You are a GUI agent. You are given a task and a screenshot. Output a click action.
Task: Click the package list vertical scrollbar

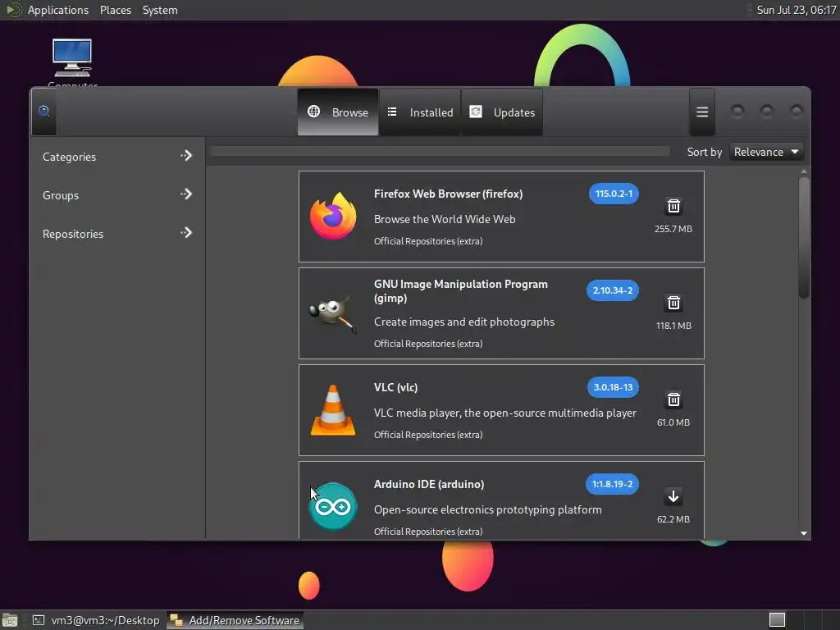pos(804,238)
